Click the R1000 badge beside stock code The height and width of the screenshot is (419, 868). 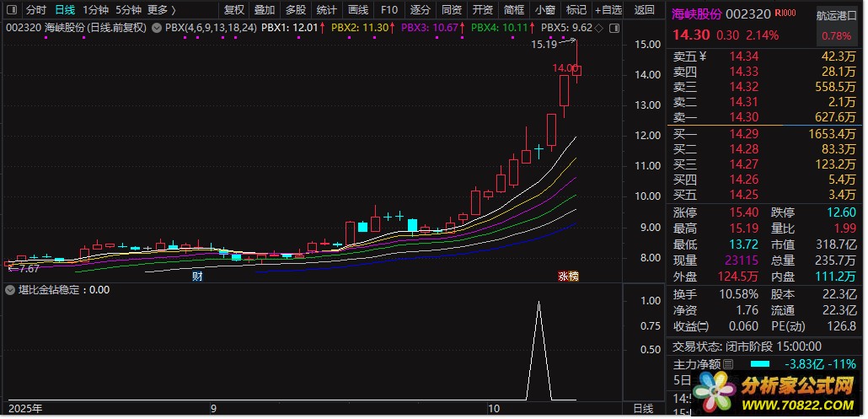[x=785, y=13]
